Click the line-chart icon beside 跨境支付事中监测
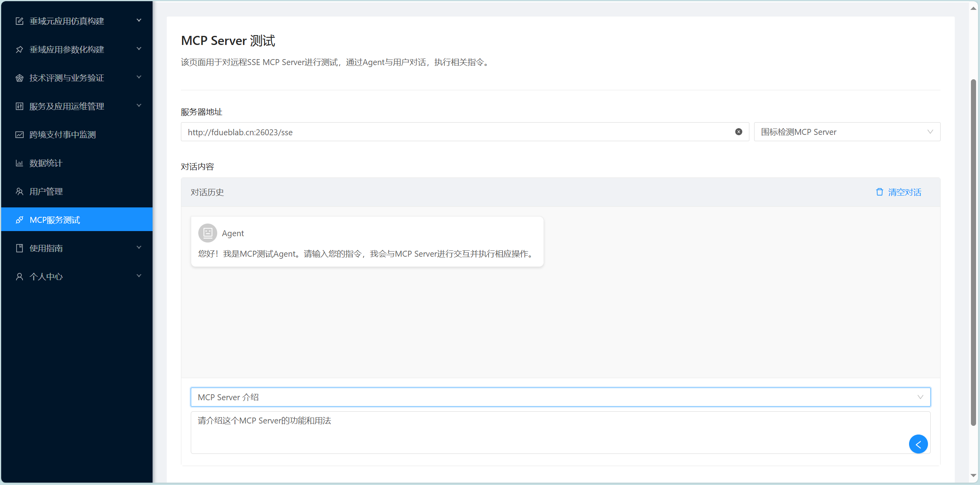The image size is (980, 485). tap(19, 134)
